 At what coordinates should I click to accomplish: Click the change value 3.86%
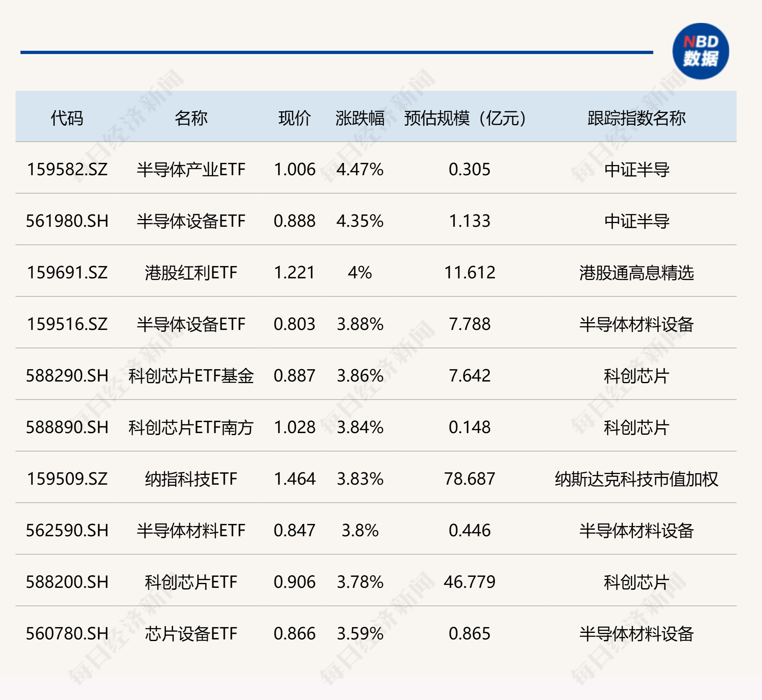pyautogui.click(x=360, y=376)
